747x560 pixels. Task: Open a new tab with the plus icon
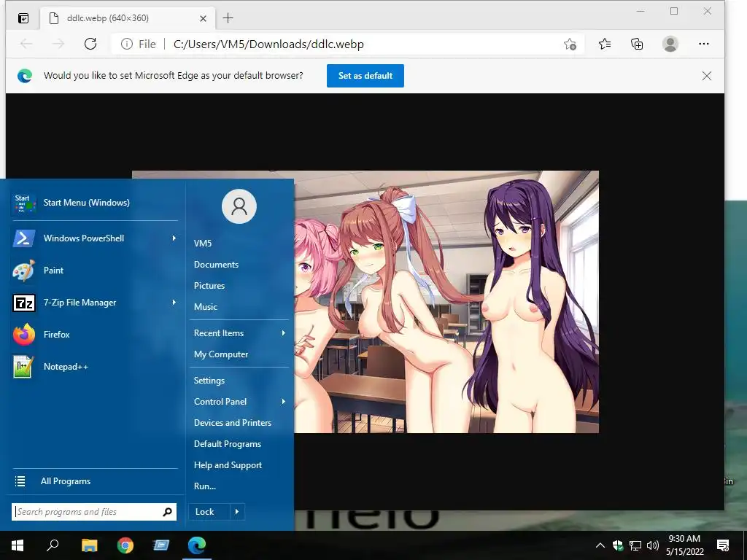[x=228, y=18]
